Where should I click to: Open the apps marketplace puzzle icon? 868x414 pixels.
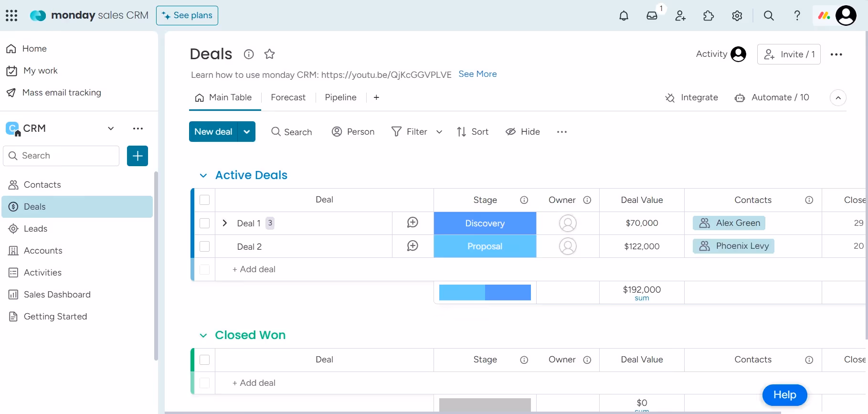tap(709, 16)
